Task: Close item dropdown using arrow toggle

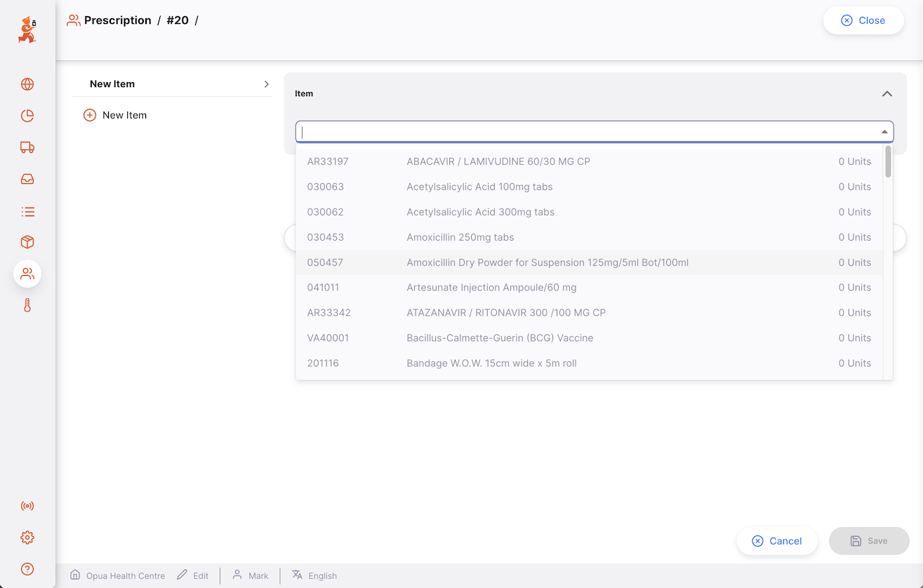Action: 884,132
